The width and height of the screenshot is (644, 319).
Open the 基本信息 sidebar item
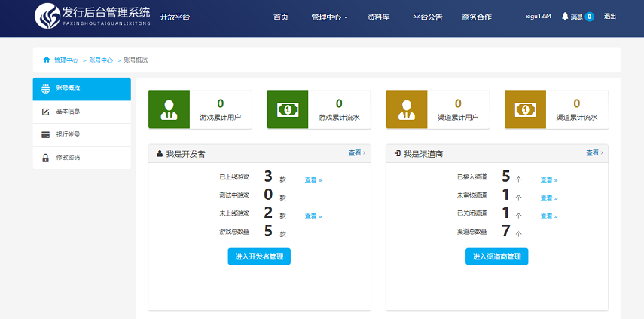68,112
